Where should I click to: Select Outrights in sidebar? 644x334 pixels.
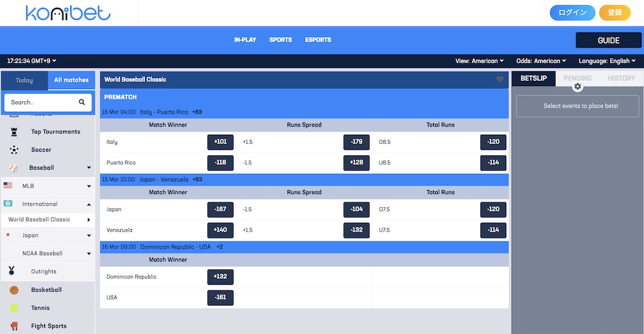(x=44, y=271)
